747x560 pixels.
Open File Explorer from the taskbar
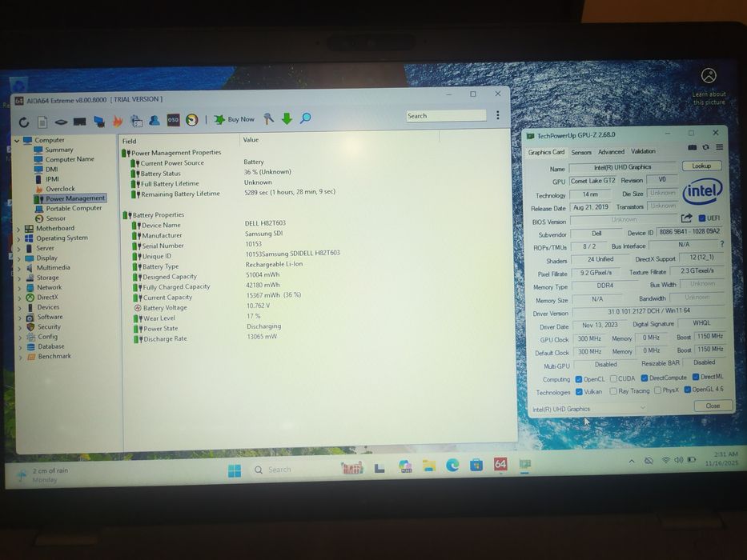pyautogui.click(x=429, y=466)
